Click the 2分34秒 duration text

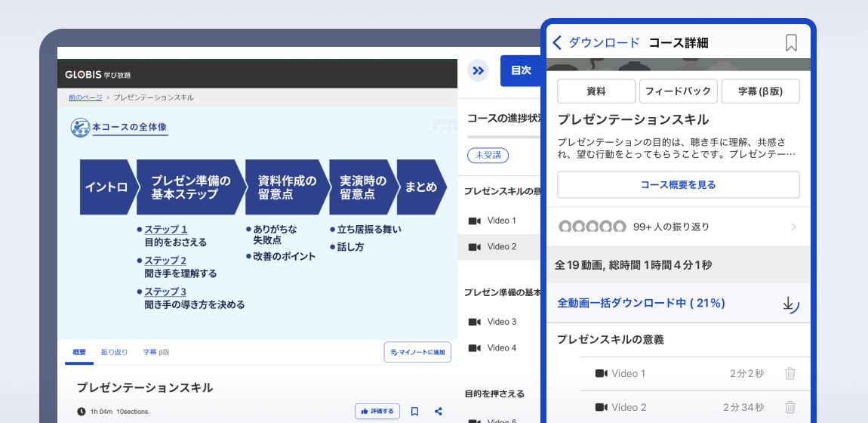point(744,407)
